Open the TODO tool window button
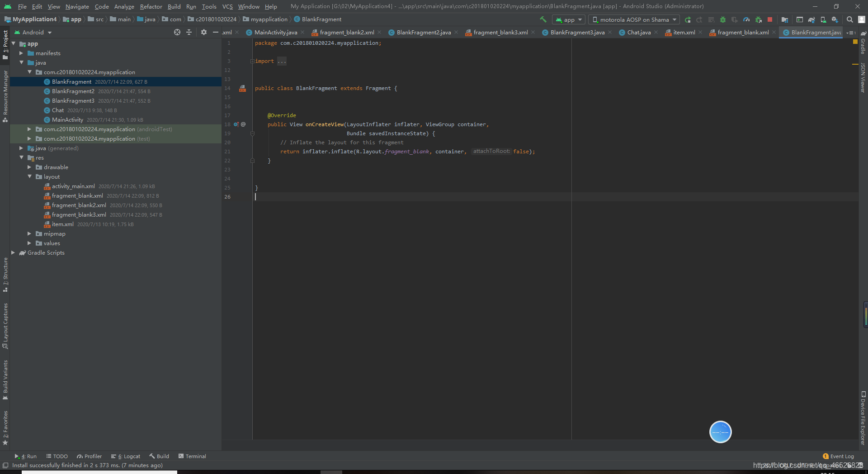Viewport: 868px width, 474px height. [x=57, y=456]
